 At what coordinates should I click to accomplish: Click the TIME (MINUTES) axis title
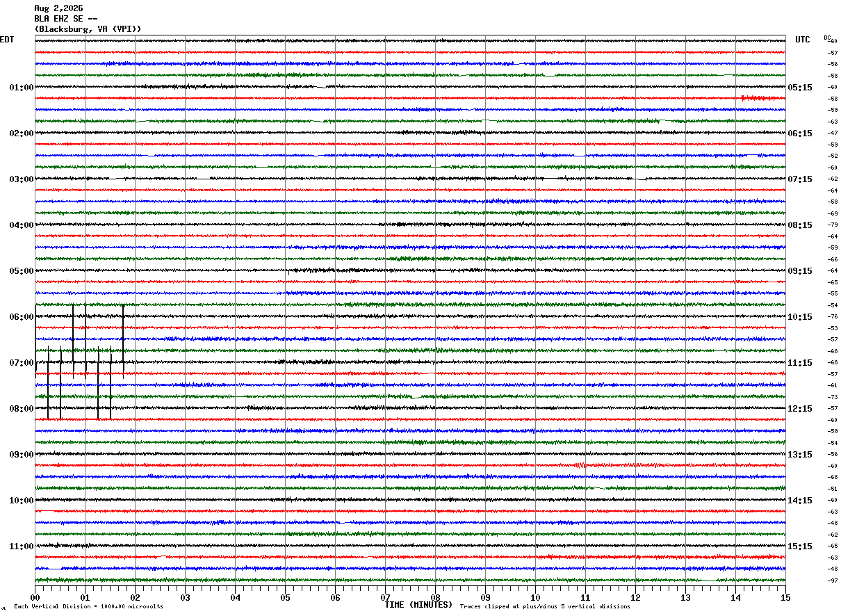coord(418,605)
